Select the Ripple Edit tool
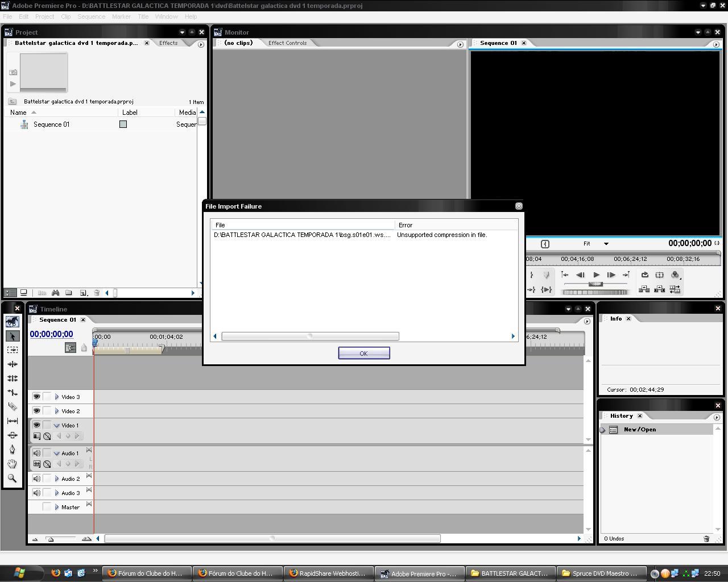The width and height of the screenshot is (728, 582). 12,364
